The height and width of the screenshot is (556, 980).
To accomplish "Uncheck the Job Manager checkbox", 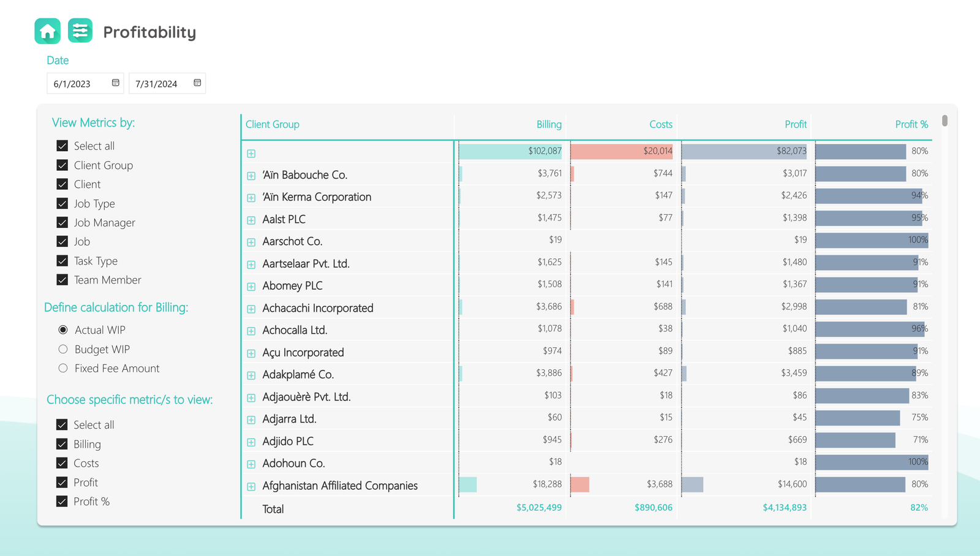I will pos(62,222).
